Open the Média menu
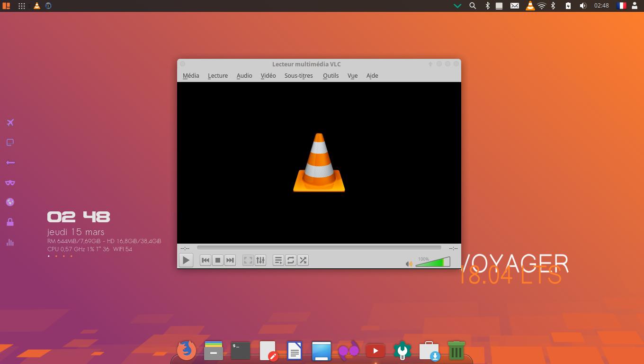Viewport: 644px width, 364px height. pyautogui.click(x=191, y=75)
